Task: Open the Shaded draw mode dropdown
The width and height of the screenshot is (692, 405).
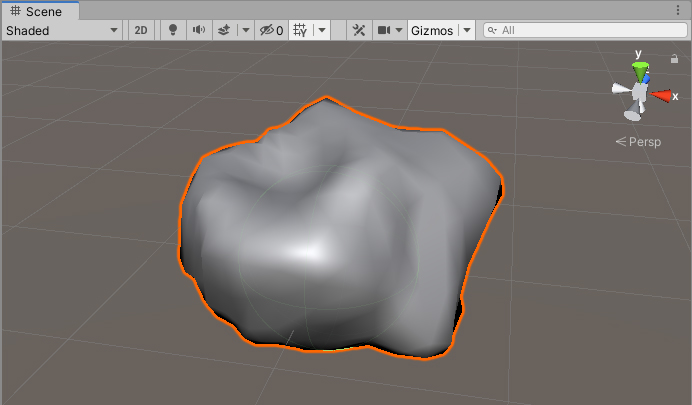Action: click(61, 30)
